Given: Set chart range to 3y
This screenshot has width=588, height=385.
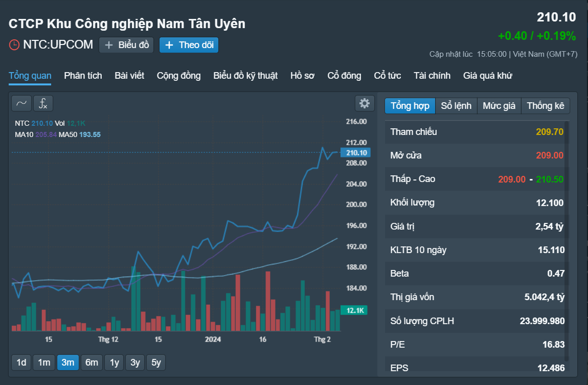Looking at the screenshot, I should [x=135, y=363].
